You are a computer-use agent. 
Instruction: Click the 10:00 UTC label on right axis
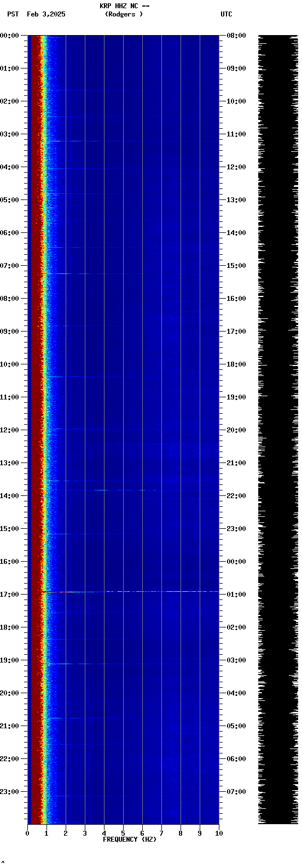pyautogui.click(x=236, y=101)
